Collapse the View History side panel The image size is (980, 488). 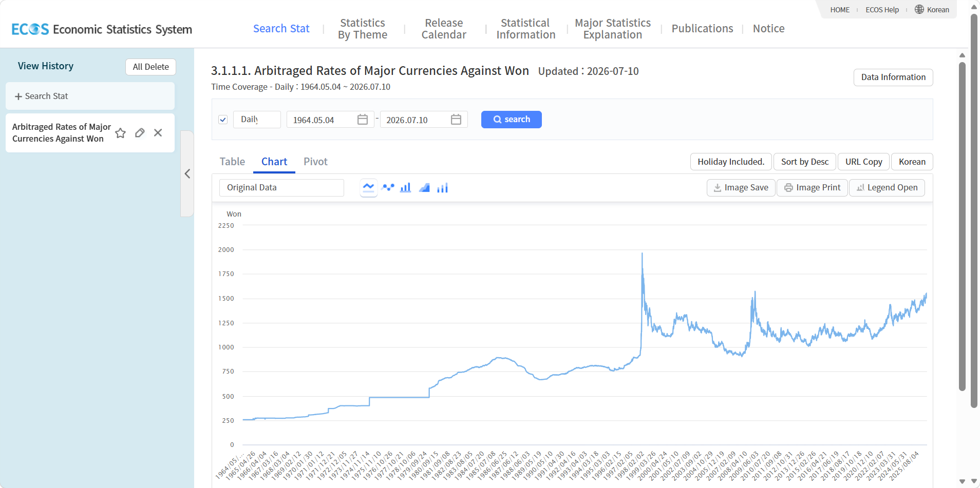(187, 174)
